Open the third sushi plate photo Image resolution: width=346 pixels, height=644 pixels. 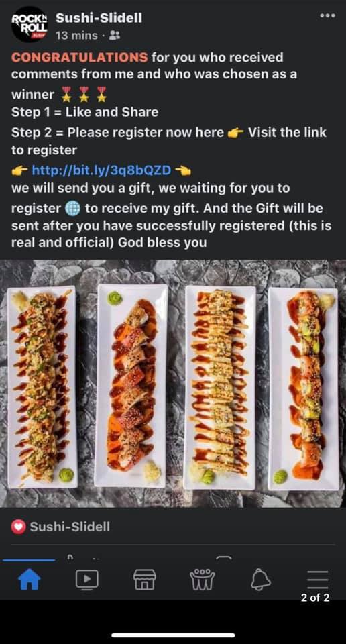(220, 388)
